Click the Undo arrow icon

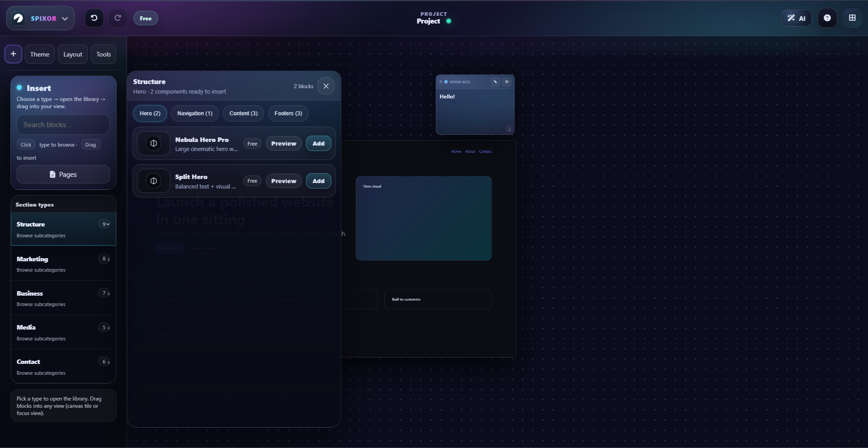coord(94,18)
